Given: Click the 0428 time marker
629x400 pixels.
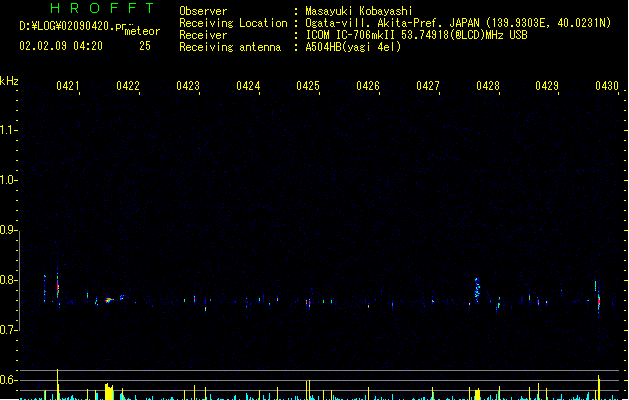Looking at the screenshot, I should 488,86.
